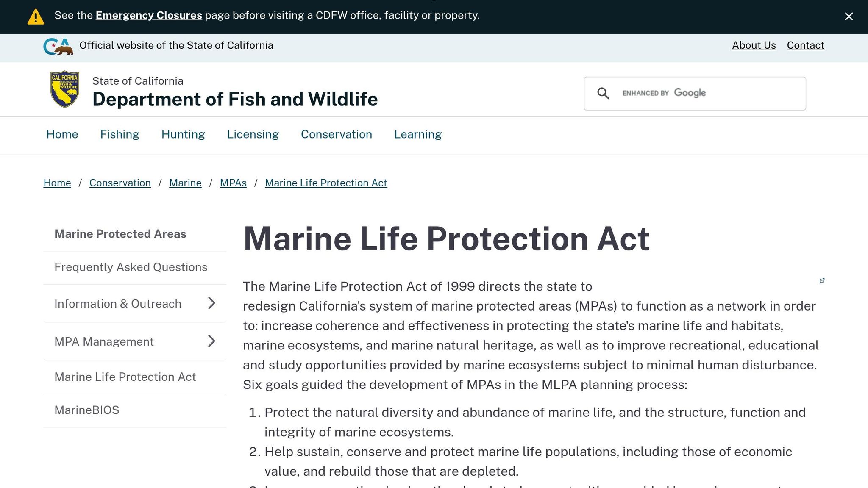Dismiss the emergency closures banner

(849, 17)
